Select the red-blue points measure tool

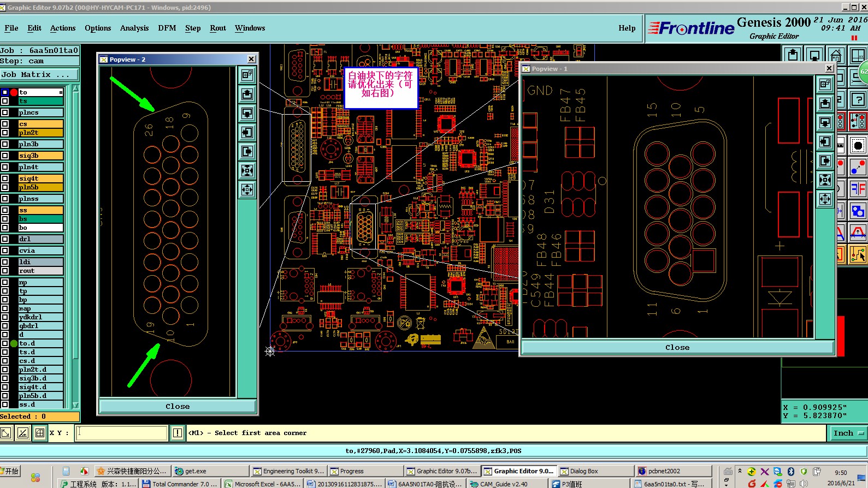858,166
